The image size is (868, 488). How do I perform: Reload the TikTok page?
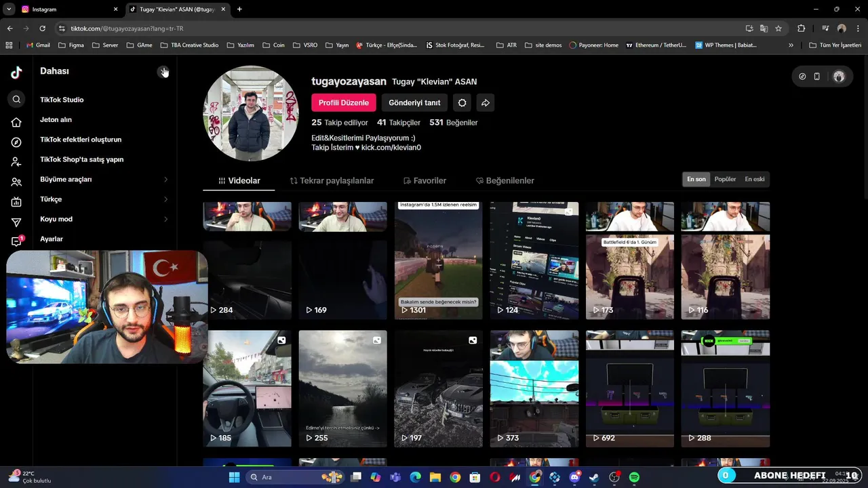tap(42, 28)
